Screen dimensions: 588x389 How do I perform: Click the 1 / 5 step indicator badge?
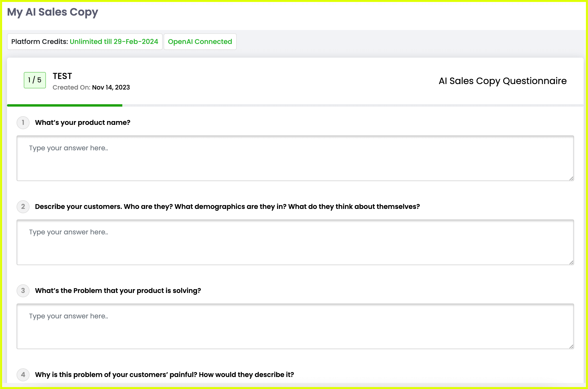pyautogui.click(x=35, y=80)
